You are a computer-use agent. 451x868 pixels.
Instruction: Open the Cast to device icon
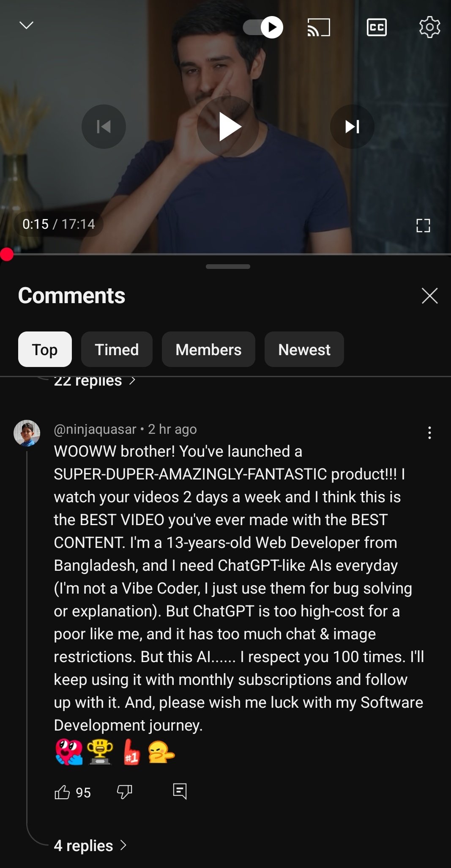coord(318,27)
